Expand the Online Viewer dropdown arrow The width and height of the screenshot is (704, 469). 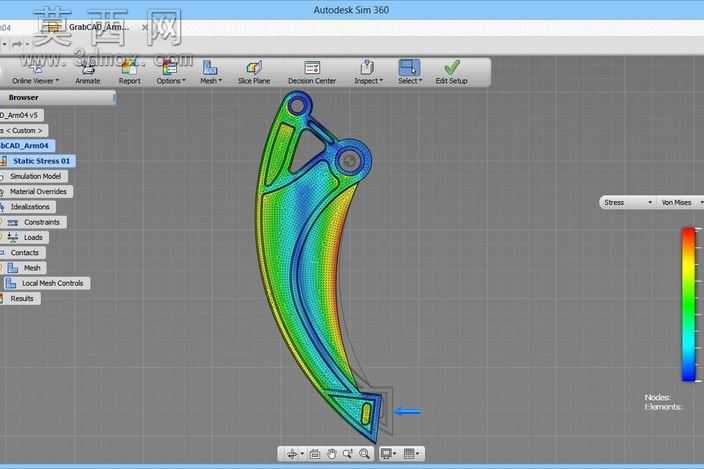[x=57, y=81]
